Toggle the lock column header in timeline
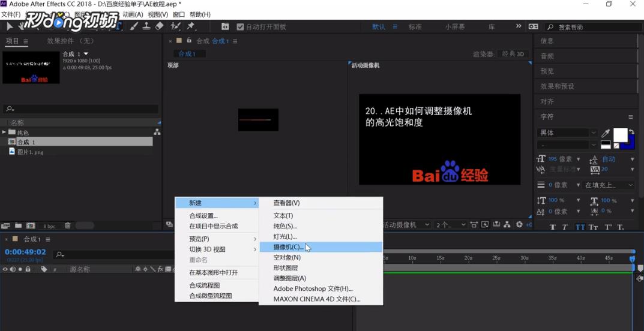 click(28, 269)
